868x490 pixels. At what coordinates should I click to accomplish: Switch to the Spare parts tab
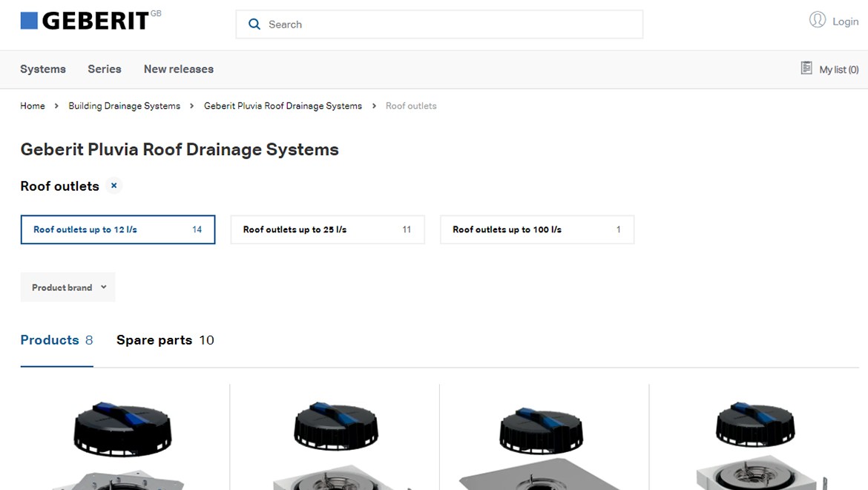pos(165,340)
